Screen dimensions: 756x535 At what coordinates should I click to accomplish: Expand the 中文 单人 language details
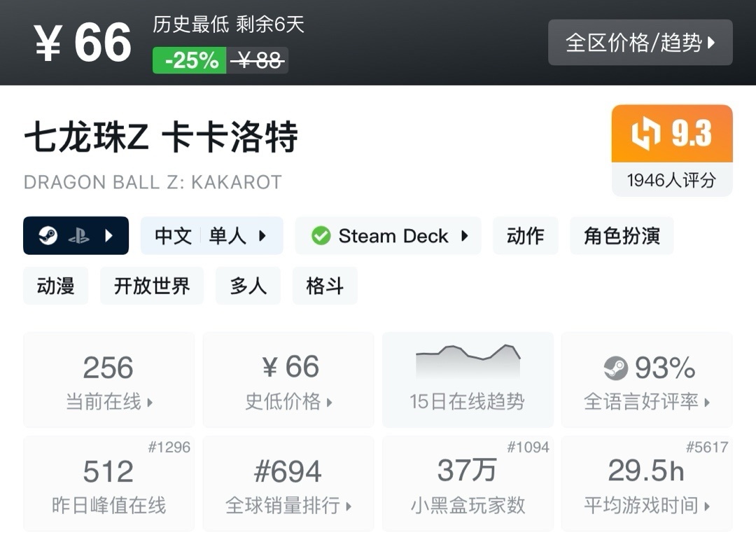coord(211,236)
